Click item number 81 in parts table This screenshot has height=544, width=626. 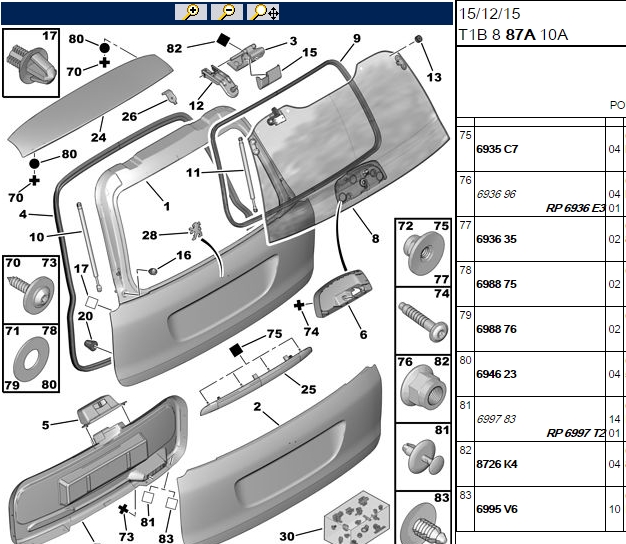(x=465, y=406)
